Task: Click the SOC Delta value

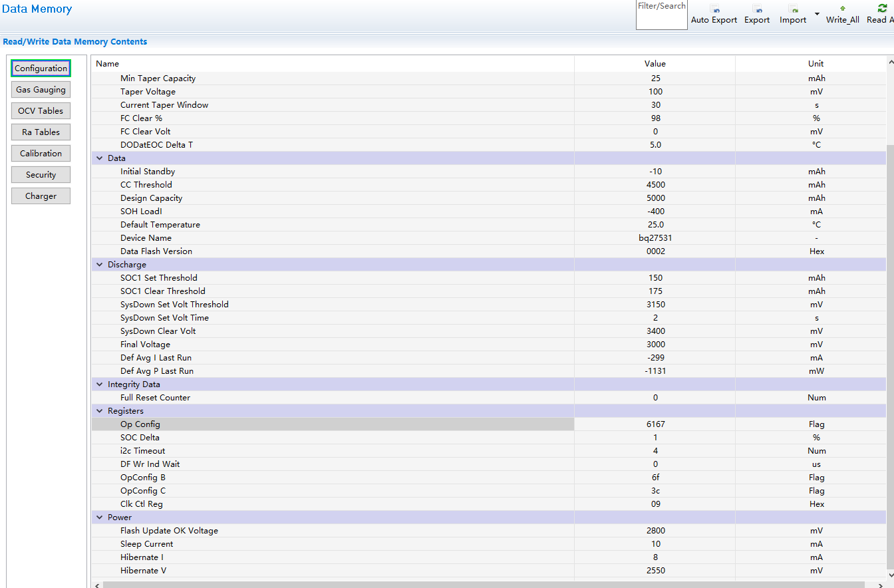Action: [x=655, y=438]
